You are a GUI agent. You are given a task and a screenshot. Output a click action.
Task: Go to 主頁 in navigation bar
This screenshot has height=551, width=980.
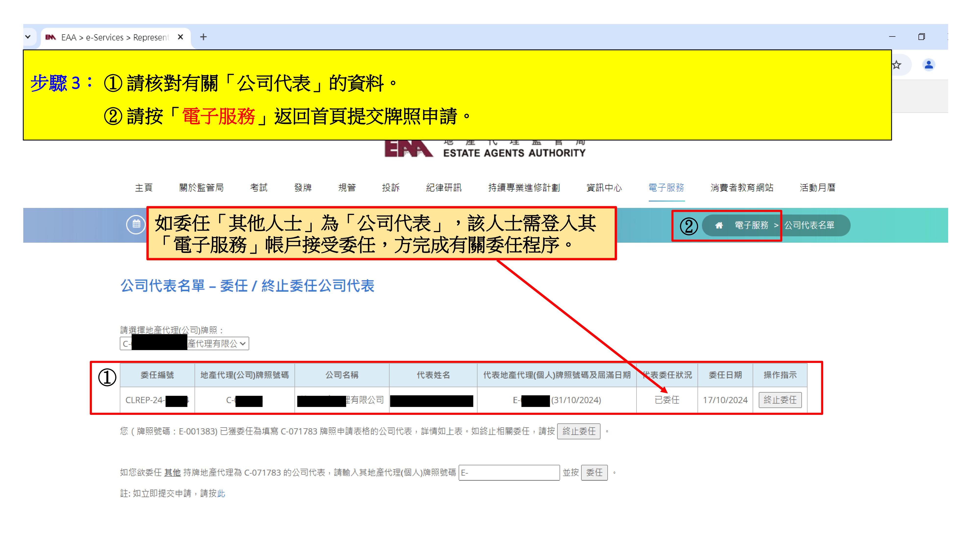click(x=144, y=188)
